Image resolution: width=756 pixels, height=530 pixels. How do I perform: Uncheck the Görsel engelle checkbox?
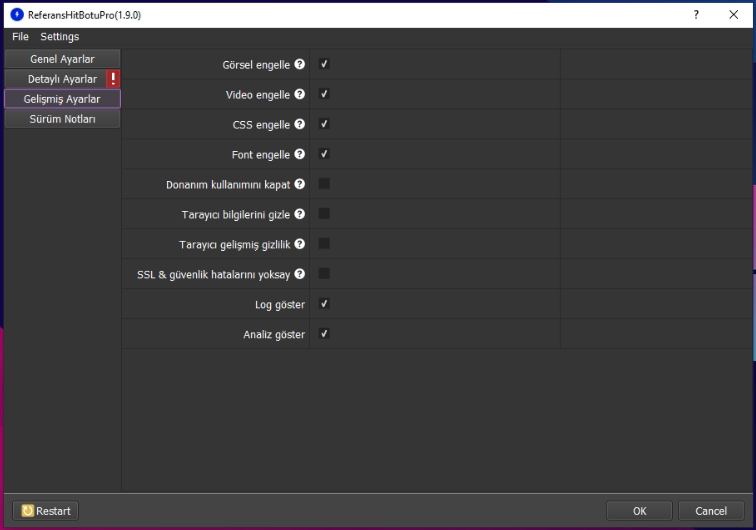click(324, 64)
